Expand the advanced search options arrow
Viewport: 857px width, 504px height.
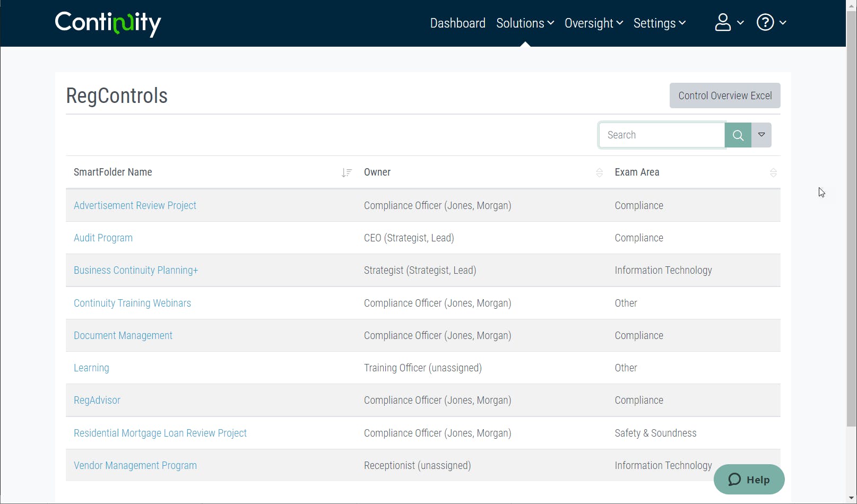coord(761,135)
